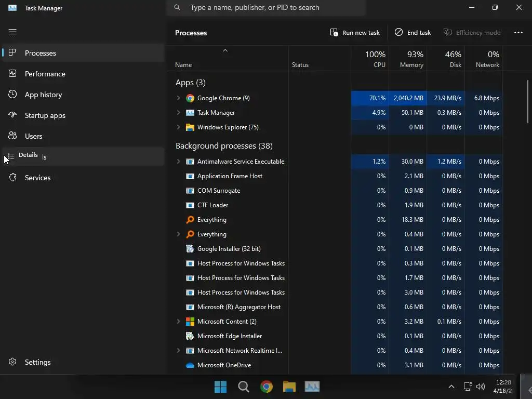Open the hamburger navigation menu

point(12,32)
